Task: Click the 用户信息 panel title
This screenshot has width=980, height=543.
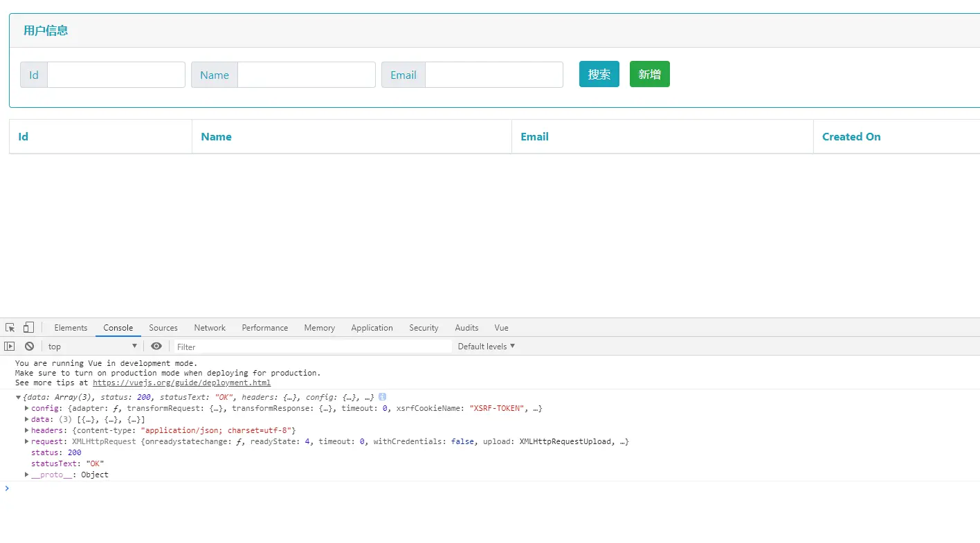Action: tap(46, 30)
